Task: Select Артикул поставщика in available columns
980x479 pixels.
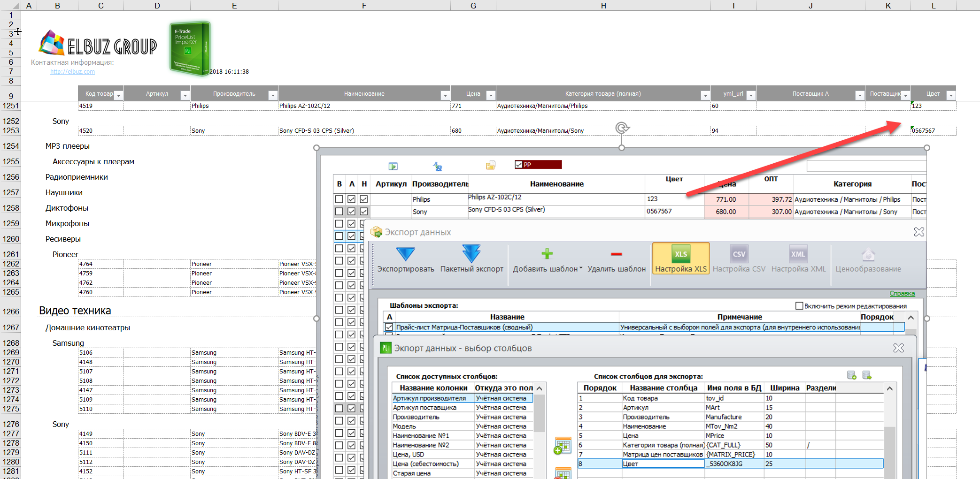Action: (x=463, y=407)
